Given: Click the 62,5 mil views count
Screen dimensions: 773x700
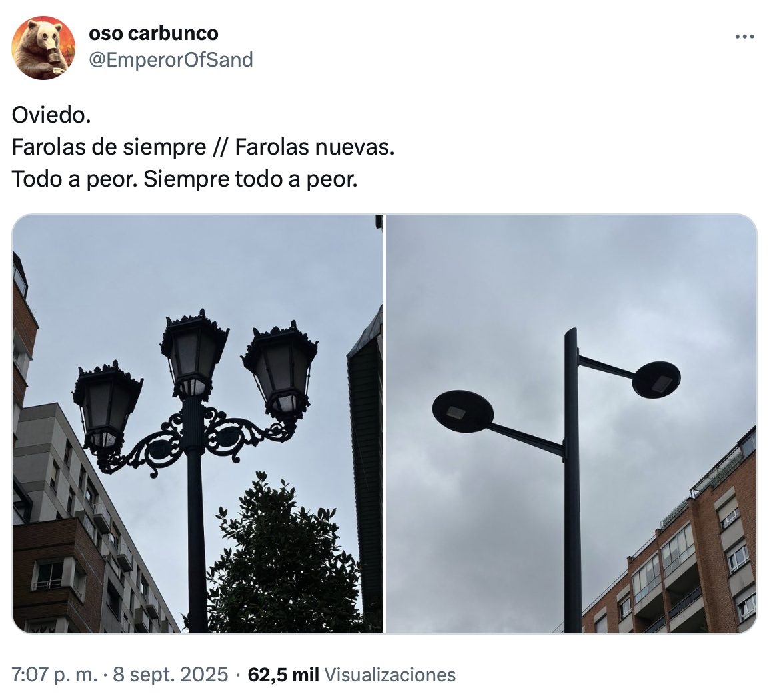Looking at the screenshot, I should point(283,675).
